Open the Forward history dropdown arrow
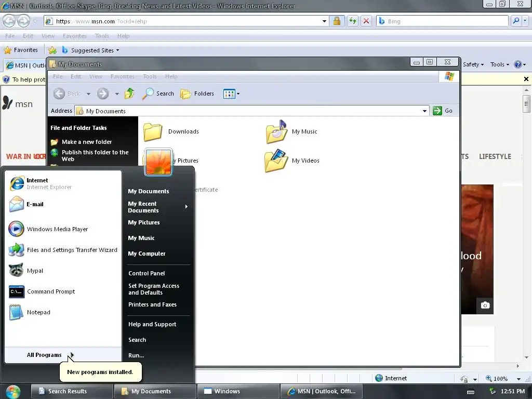The height and width of the screenshot is (399, 532). click(117, 94)
